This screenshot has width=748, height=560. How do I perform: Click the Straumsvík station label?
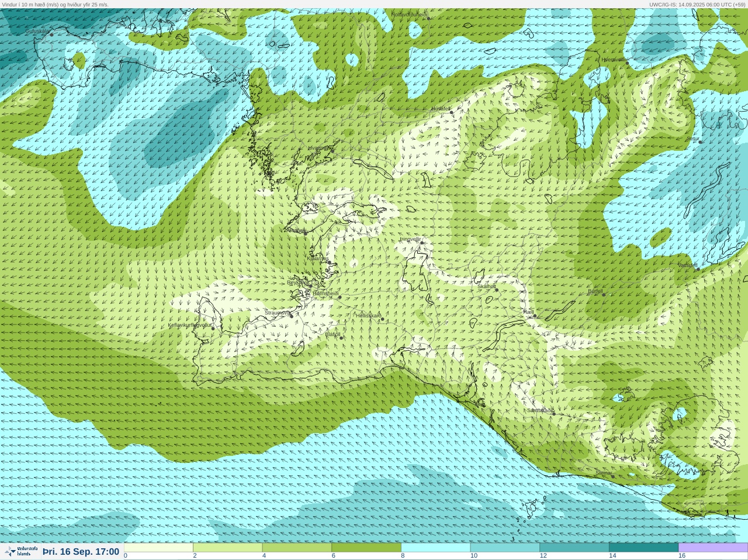[277, 313]
